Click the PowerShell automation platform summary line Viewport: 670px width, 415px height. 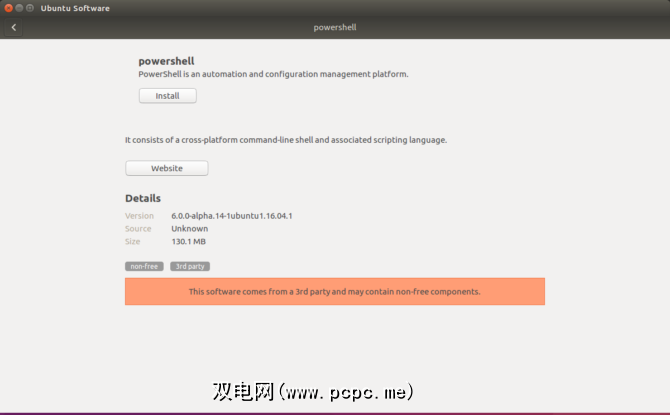[273, 74]
